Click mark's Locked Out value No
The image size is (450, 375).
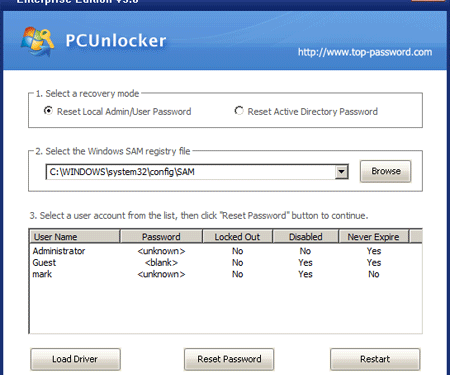tap(237, 274)
